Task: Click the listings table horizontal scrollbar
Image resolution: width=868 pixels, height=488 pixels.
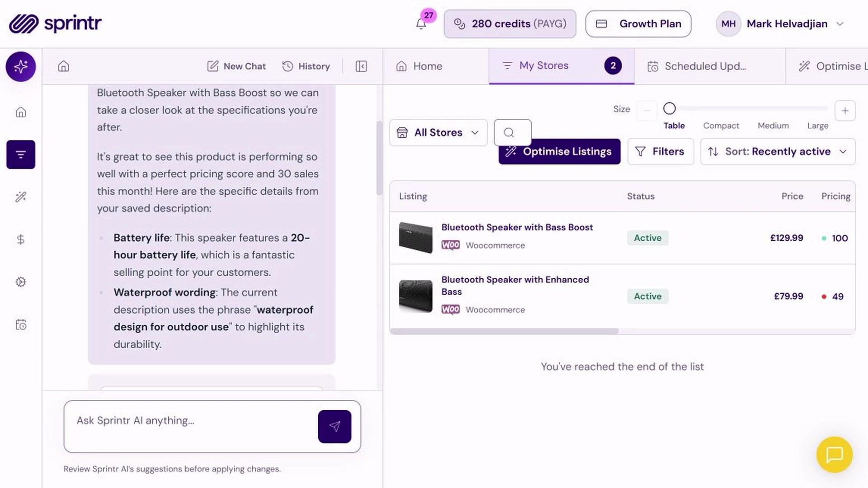Action: (504, 331)
